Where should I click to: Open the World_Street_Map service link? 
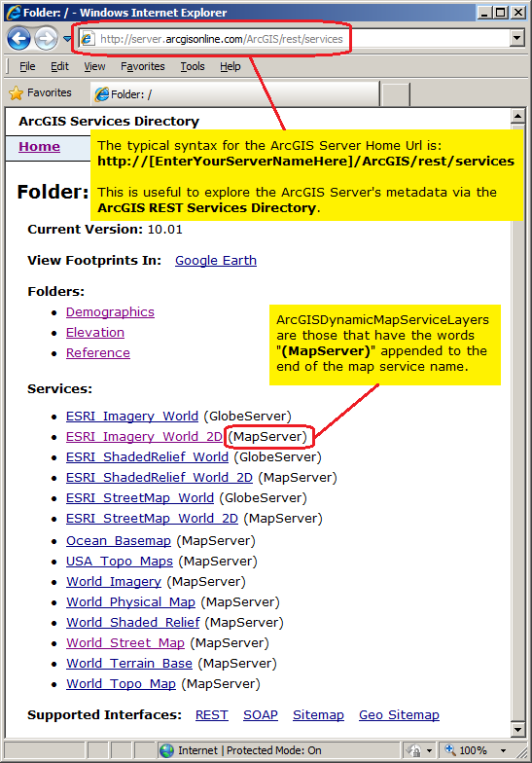point(125,642)
